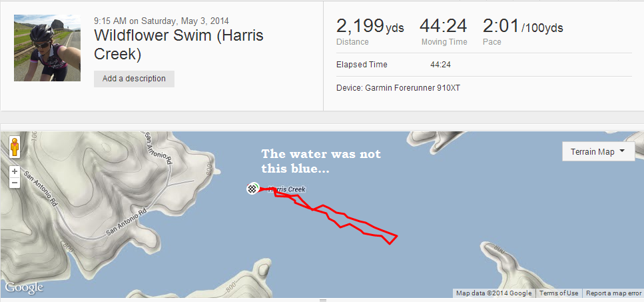Viewport: 644px width, 302px height.
Task: Click the Google logo on map
Action: tap(24, 287)
